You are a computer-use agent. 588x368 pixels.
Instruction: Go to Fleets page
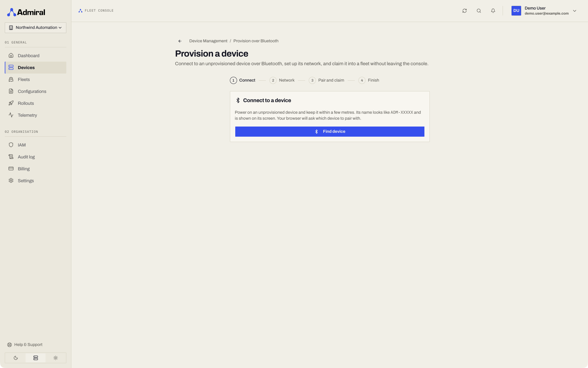(35, 79)
